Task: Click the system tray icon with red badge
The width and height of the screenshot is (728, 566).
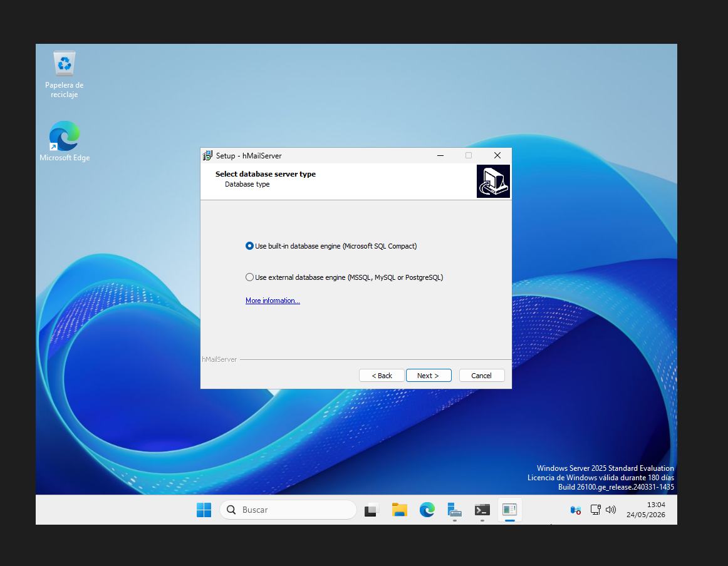Action: click(576, 510)
